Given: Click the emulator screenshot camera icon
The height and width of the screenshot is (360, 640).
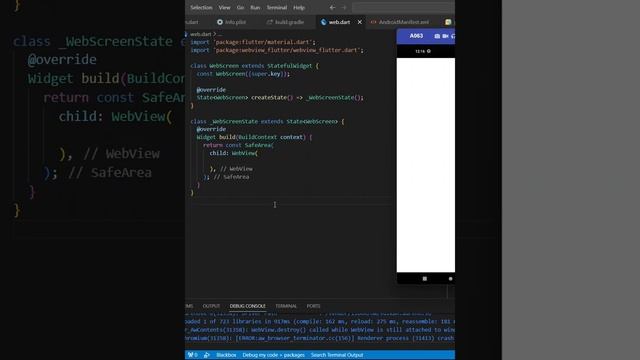Looking at the screenshot, I should [x=437, y=36].
